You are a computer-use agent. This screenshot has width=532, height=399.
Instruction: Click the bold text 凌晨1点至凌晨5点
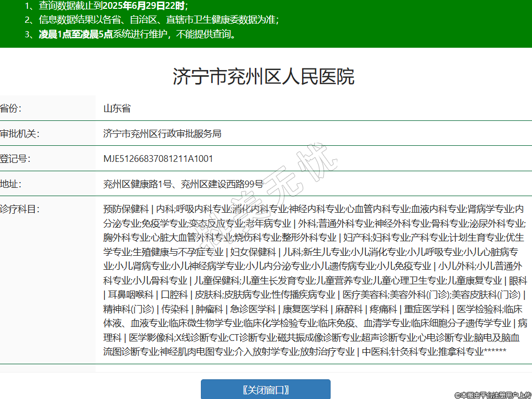pos(76,34)
